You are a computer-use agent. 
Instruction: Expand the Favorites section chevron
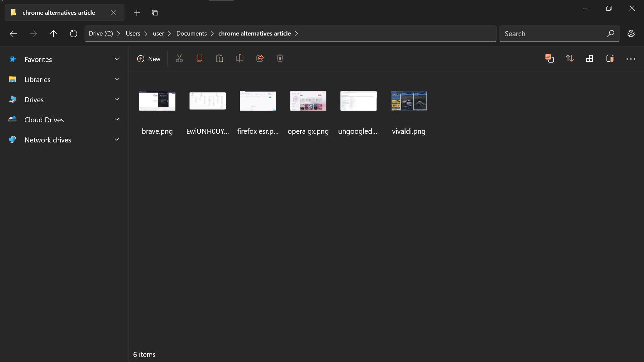(x=117, y=59)
